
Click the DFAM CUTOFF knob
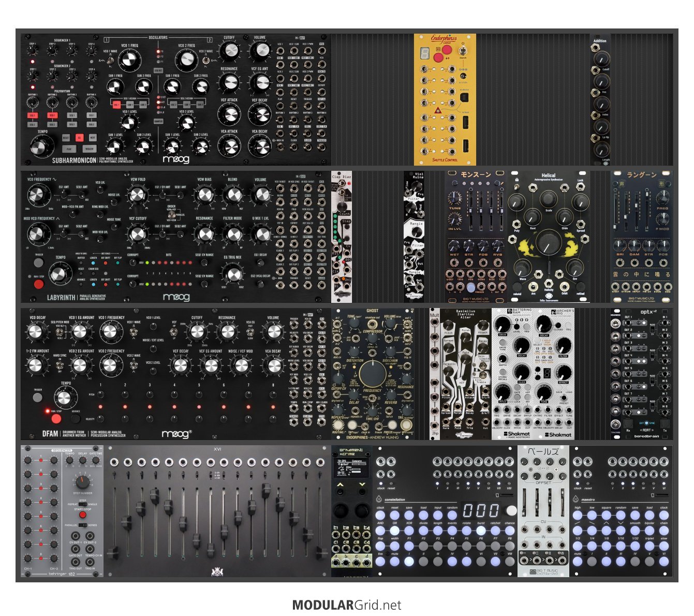point(197,332)
